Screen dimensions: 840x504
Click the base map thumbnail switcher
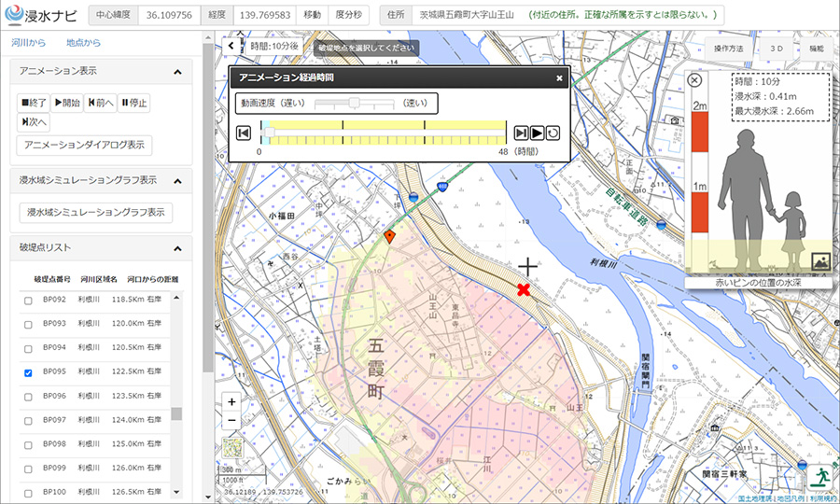tap(232, 450)
